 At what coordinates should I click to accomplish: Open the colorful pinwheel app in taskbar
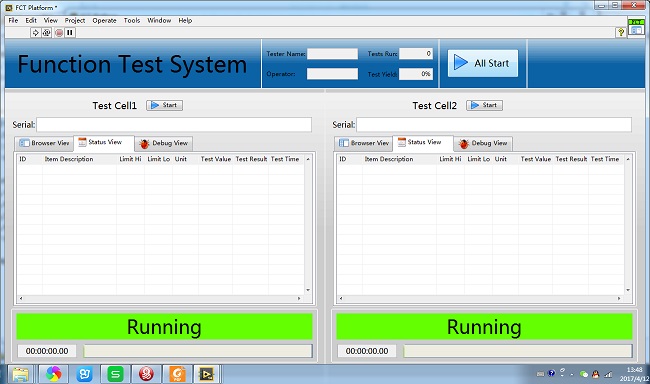pyautogui.click(x=53, y=374)
